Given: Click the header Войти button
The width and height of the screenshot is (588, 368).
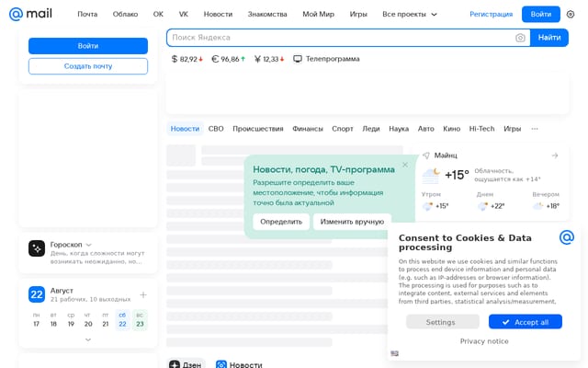Looking at the screenshot, I should coord(541,15).
